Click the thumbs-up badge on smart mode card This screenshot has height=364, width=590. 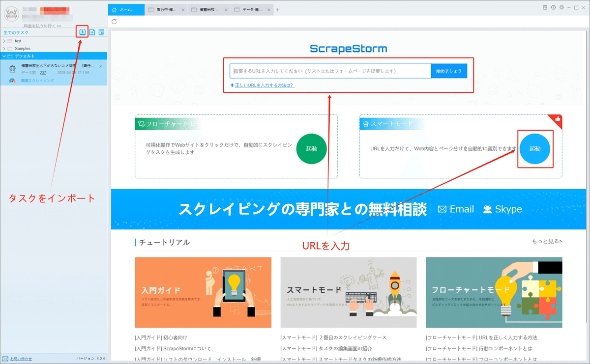(x=558, y=119)
